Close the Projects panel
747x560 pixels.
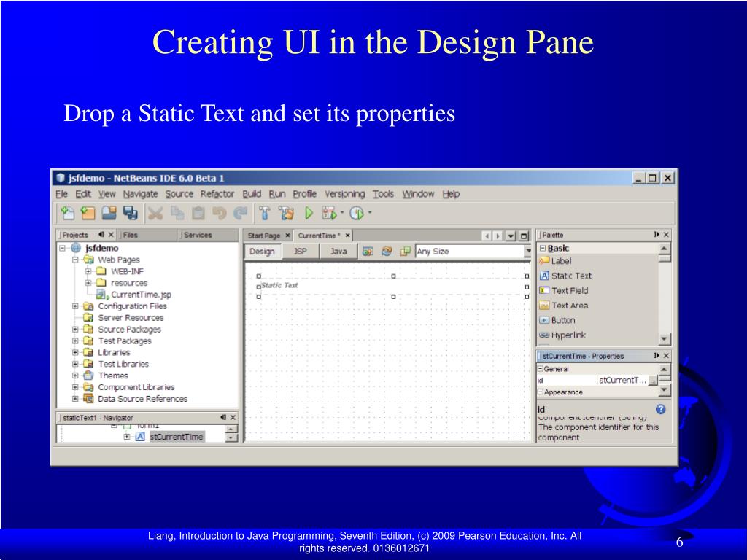tap(111, 234)
